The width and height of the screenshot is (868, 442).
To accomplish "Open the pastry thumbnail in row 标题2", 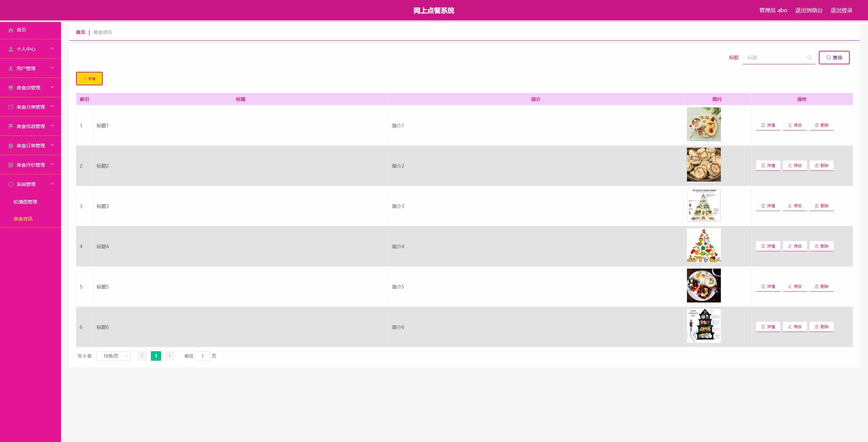I will point(704,165).
